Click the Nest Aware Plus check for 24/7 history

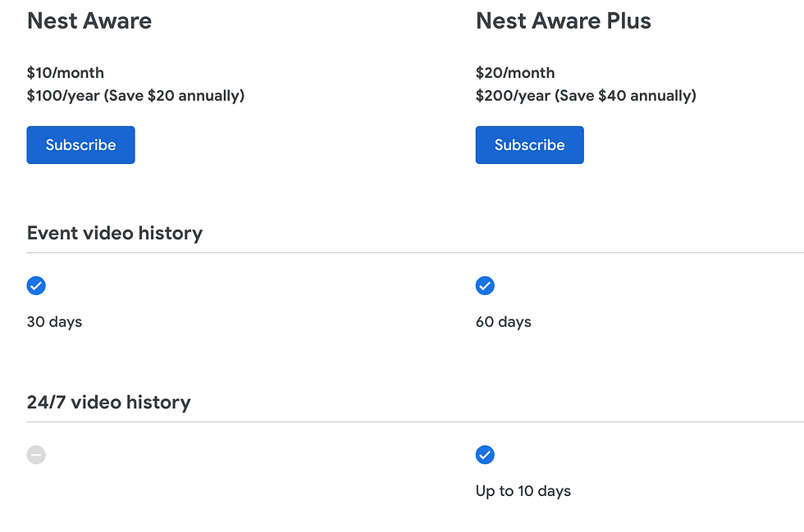coord(485,455)
